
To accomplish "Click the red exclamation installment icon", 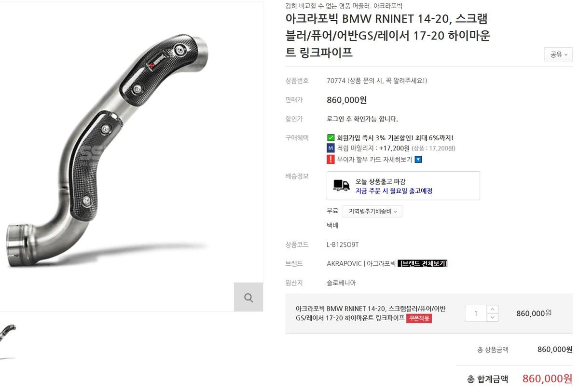I will pyautogui.click(x=331, y=160).
